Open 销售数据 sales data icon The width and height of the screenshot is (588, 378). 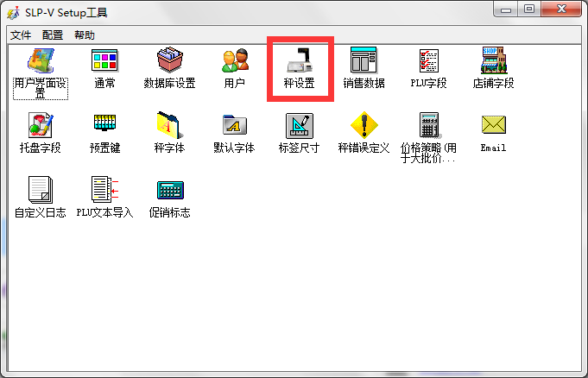click(364, 60)
